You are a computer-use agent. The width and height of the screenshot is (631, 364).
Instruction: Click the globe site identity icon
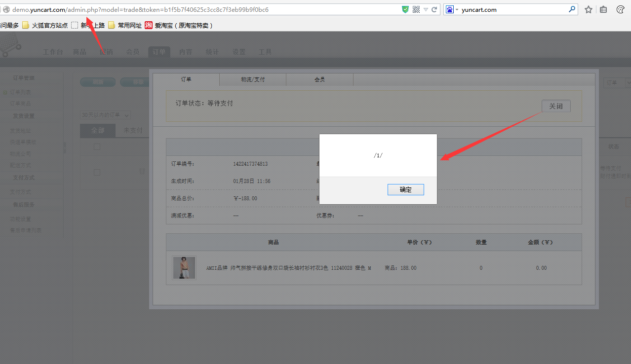[6, 9]
